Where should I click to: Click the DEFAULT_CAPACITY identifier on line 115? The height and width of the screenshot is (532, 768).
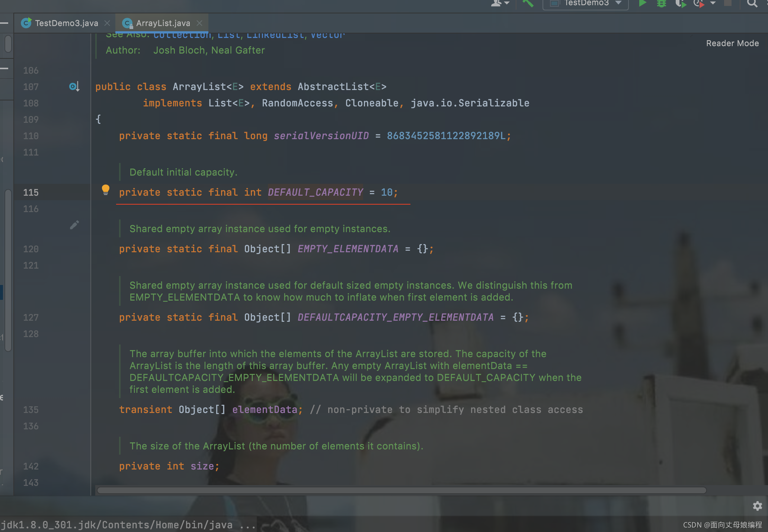pyautogui.click(x=315, y=192)
